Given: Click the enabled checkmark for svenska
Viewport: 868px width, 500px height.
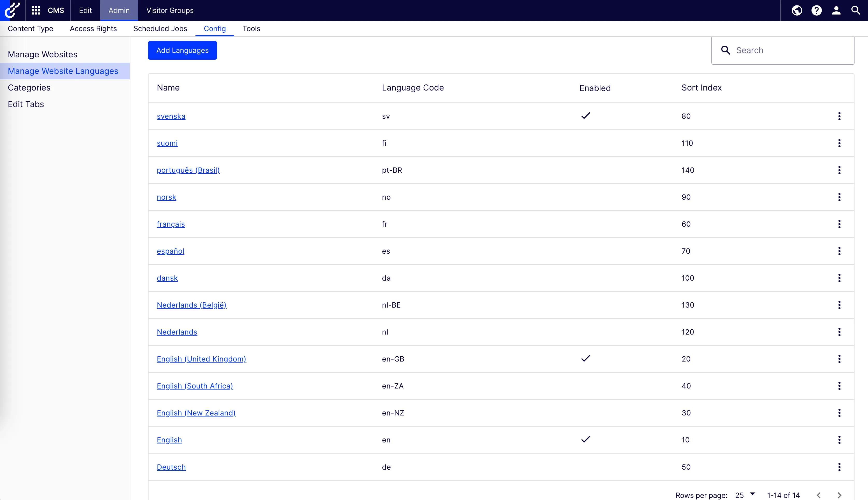Looking at the screenshot, I should (x=585, y=116).
